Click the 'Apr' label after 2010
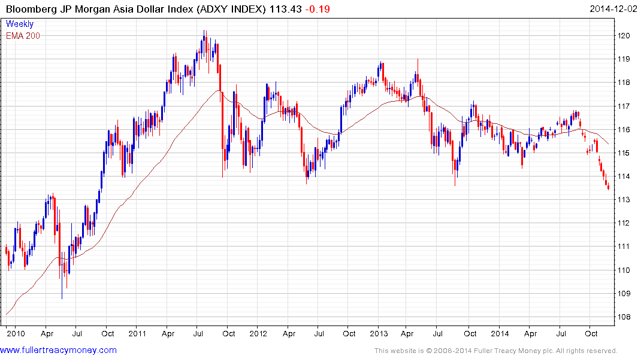644x359 pixels. tap(47, 334)
